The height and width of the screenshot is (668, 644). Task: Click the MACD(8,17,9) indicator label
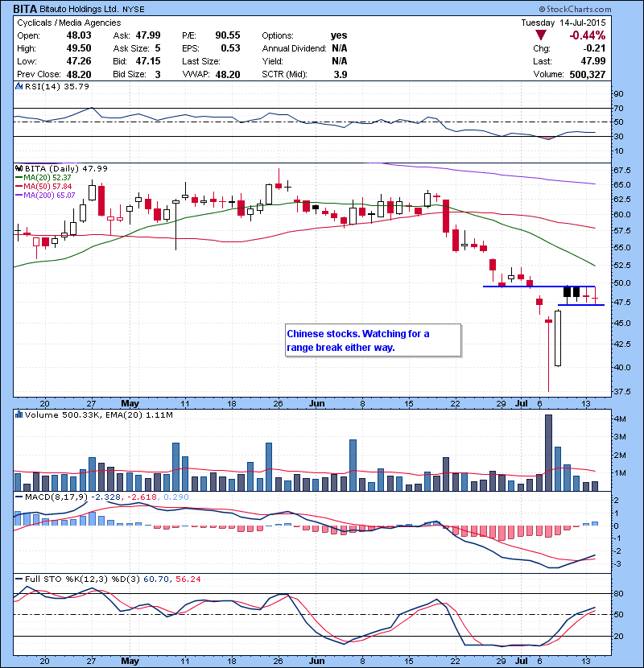click(56, 497)
